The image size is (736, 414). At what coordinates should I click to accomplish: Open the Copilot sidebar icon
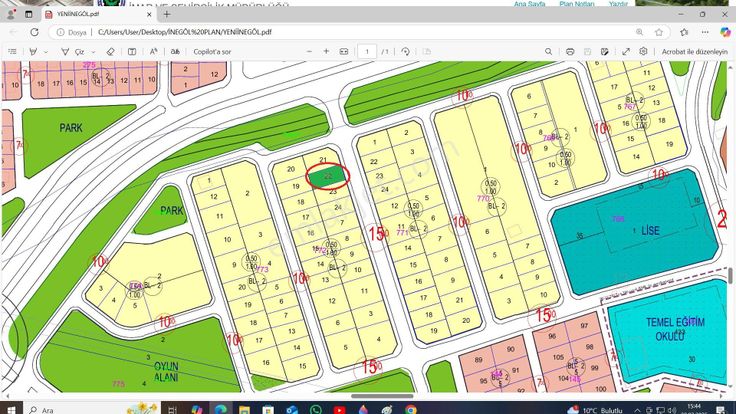725,32
